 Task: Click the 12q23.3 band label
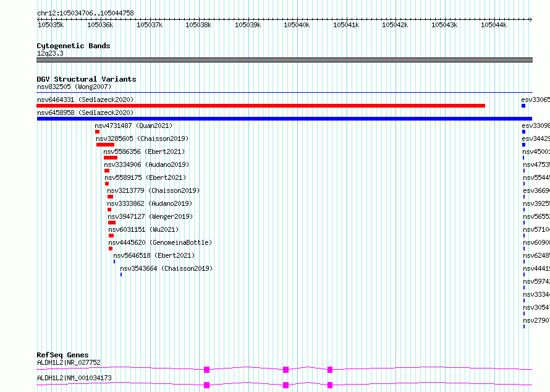pos(50,53)
